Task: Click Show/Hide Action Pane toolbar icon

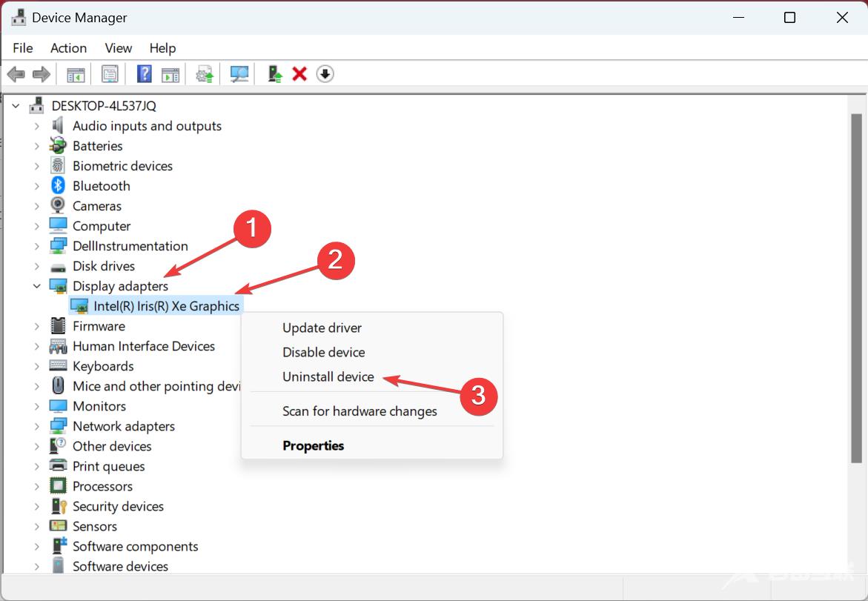Action: 170,74
